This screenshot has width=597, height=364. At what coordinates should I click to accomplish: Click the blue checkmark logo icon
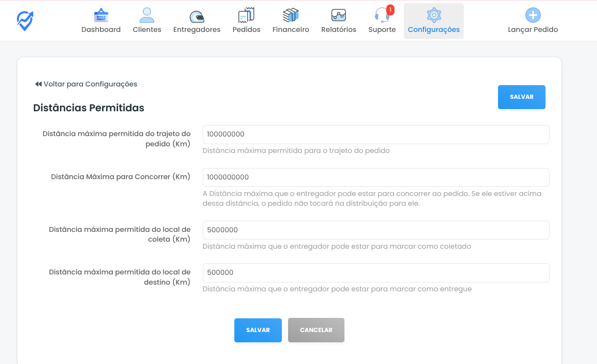25,20
